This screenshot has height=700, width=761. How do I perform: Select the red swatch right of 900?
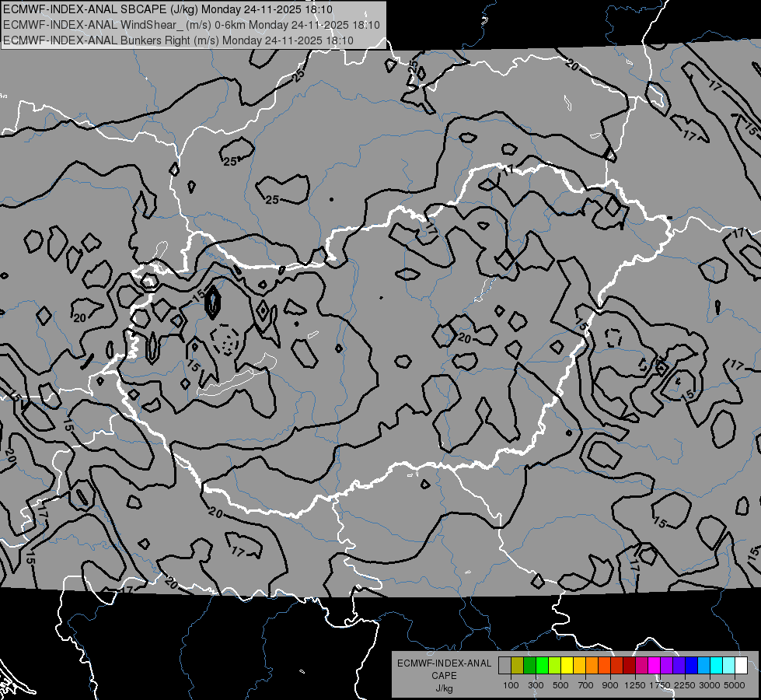point(617,666)
